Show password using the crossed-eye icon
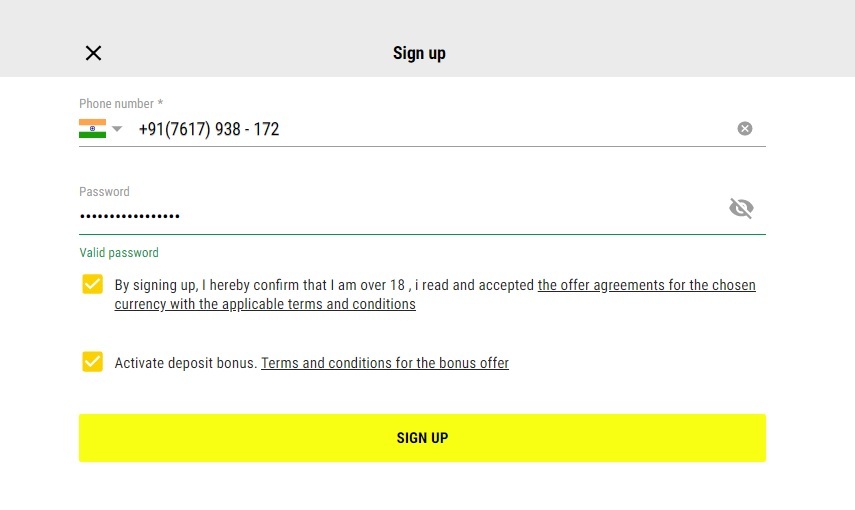Screen dimensions: 855x510 click(x=741, y=208)
